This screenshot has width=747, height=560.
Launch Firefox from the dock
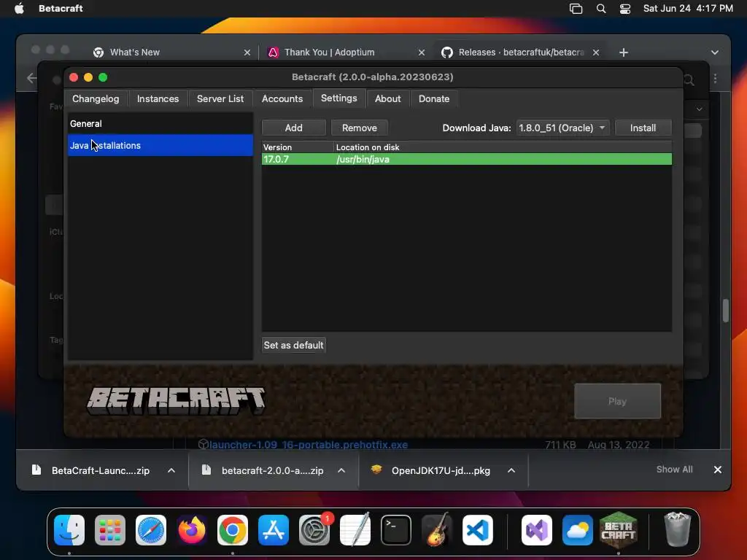click(x=192, y=530)
